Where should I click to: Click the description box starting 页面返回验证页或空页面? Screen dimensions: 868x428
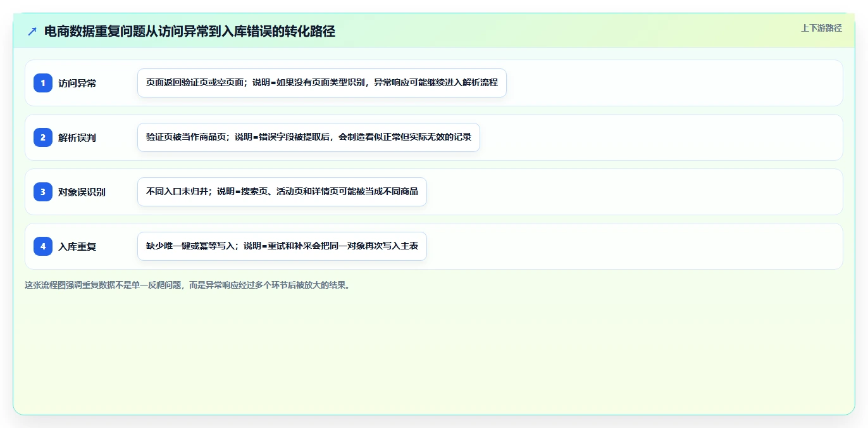pyautogui.click(x=322, y=83)
